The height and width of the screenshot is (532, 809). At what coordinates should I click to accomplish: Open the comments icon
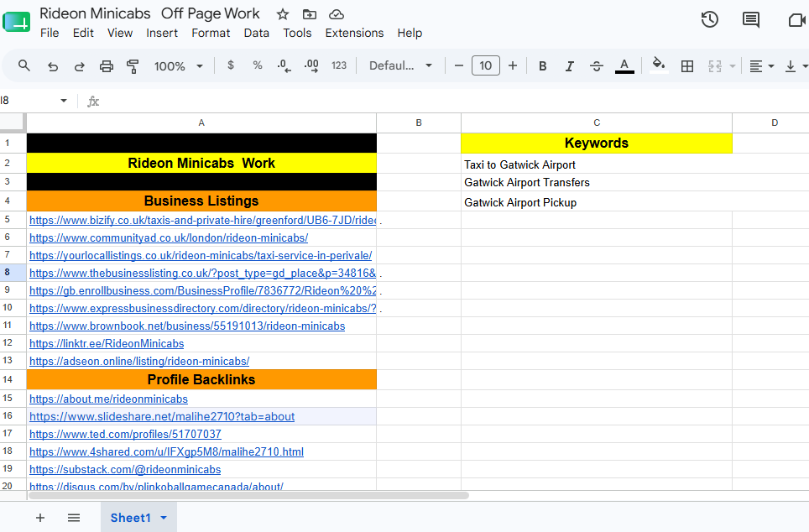coord(751,19)
